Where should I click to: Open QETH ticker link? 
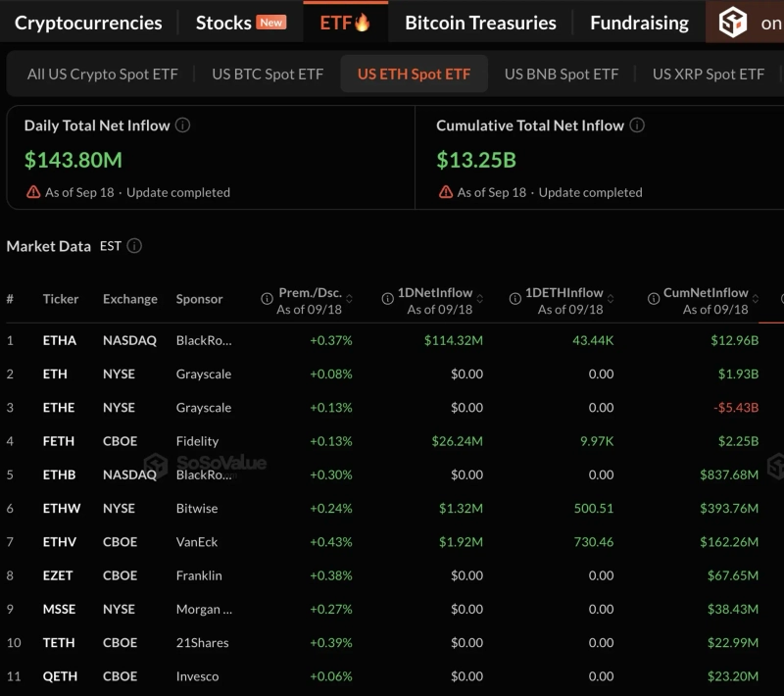click(60, 676)
